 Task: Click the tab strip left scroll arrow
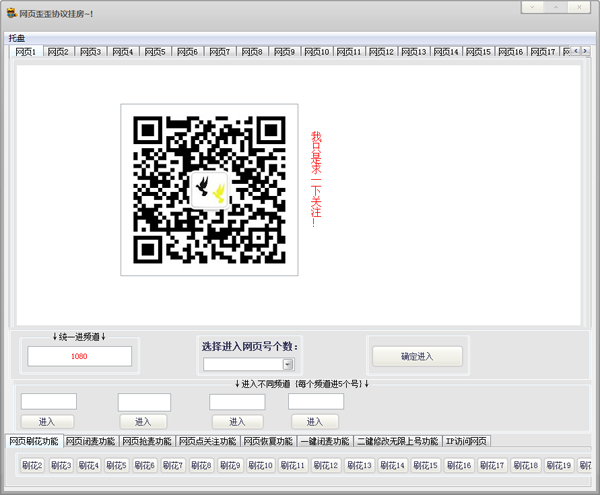[x=576, y=51]
